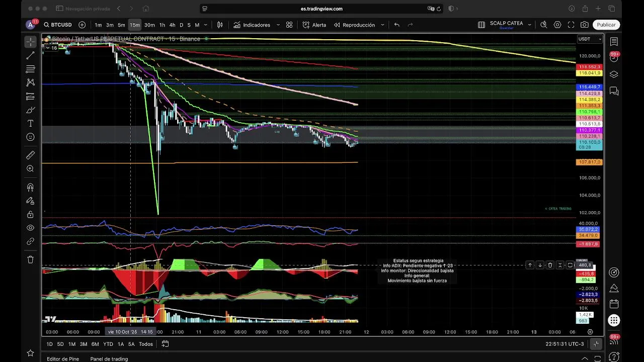Image resolution: width=644 pixels, height=362 pixels.
Task: Create an Alerta
Action: coord(314,25)
